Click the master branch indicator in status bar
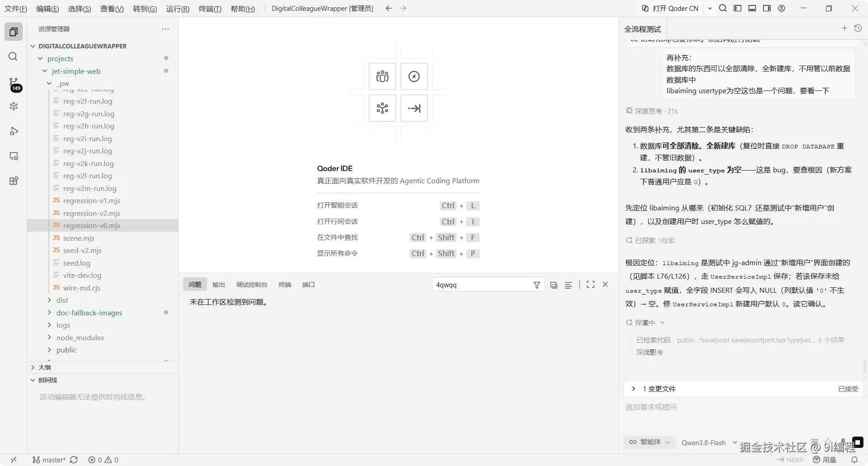868x466 pixels. coord(49,460)
